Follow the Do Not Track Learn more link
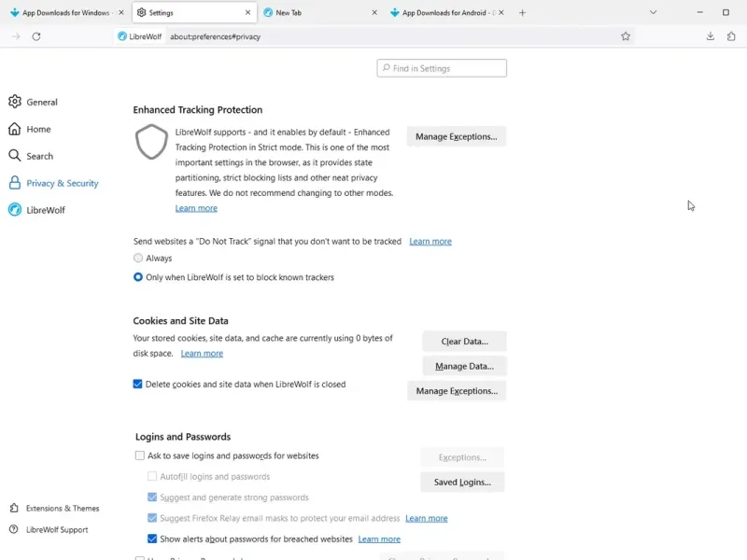The image size is (747, 560). coord(430,242)
